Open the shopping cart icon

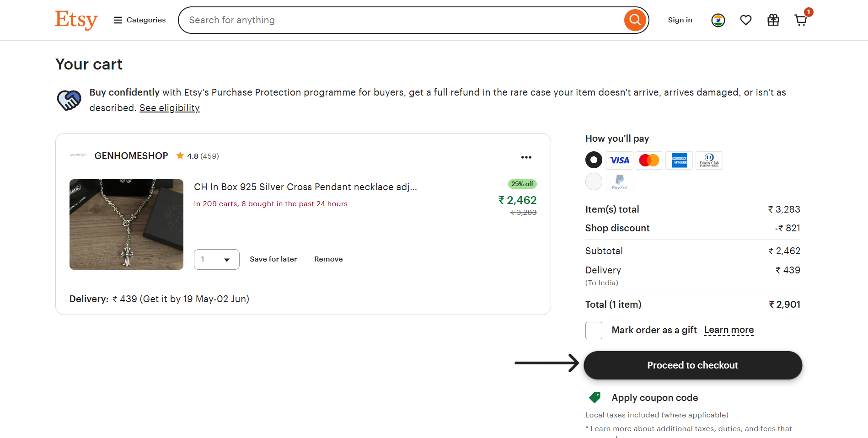click(800, 20)
